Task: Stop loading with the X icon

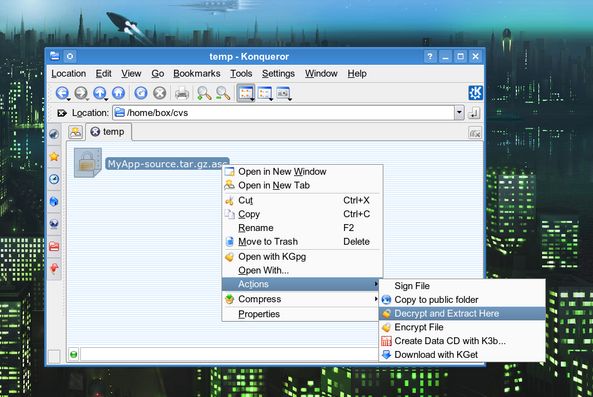Action: click(x=160, y=93)
